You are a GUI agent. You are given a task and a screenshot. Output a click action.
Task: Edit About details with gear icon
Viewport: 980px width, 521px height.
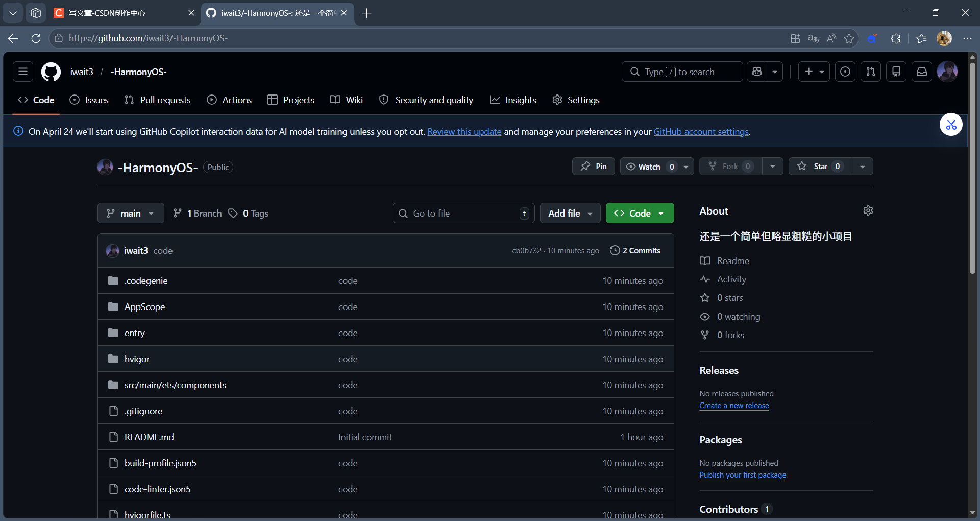[x=868, y=210]
